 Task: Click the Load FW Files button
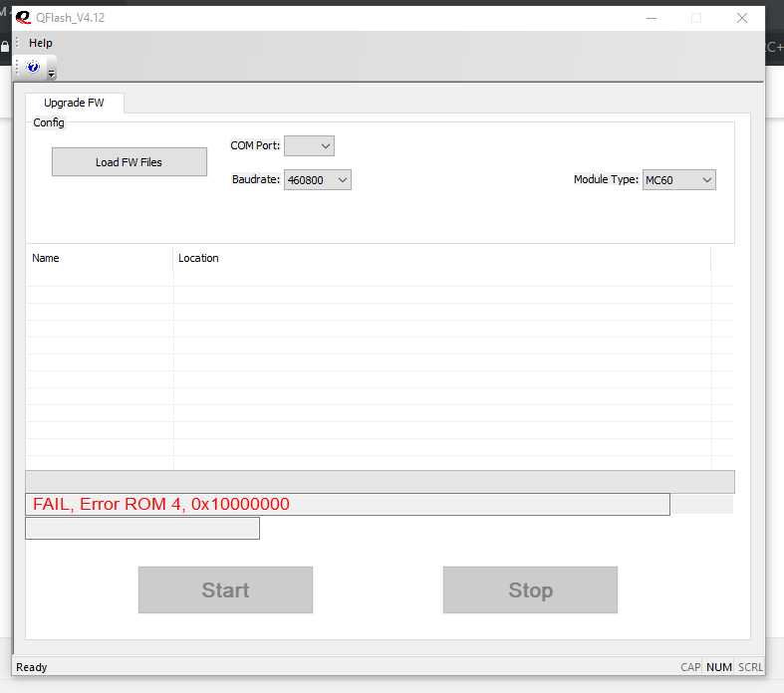click(129, 162)
